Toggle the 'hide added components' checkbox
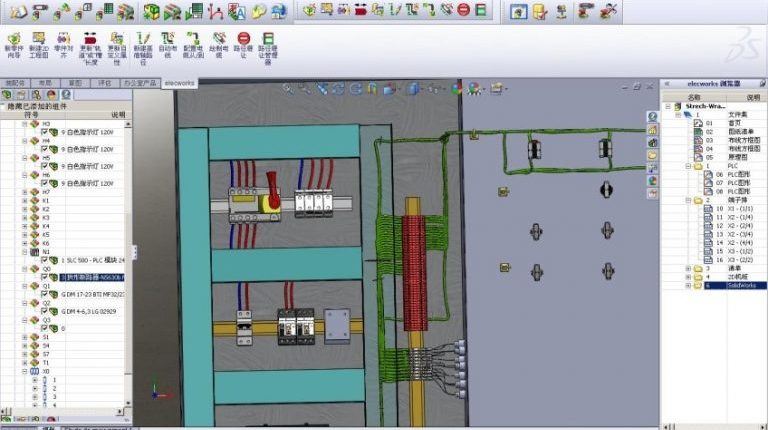Image resolution: width=768 pixels, height=430 pixels. tap(2, 106)
